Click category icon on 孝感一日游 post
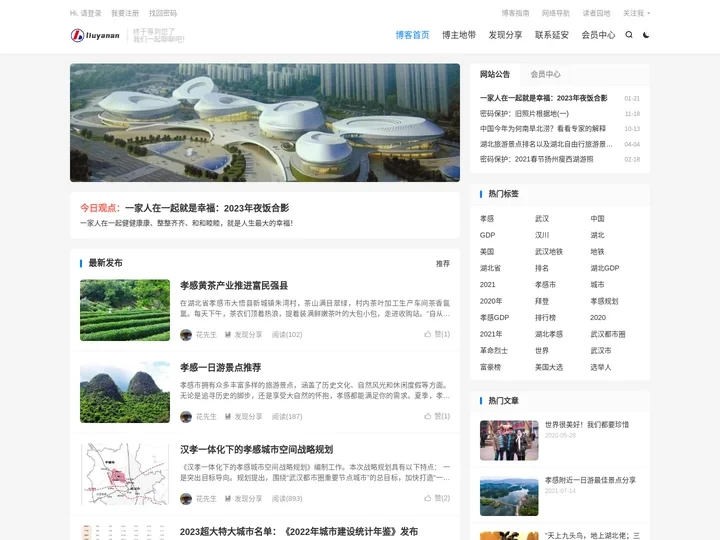The width and height of the screenshot is (720, 540). [228, 416]
